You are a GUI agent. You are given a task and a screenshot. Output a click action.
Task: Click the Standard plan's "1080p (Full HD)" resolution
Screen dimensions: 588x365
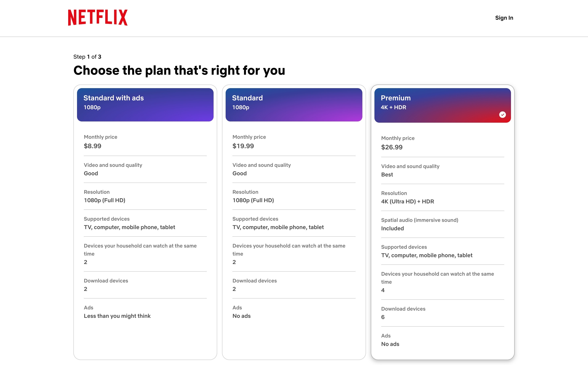pos(253,200)
